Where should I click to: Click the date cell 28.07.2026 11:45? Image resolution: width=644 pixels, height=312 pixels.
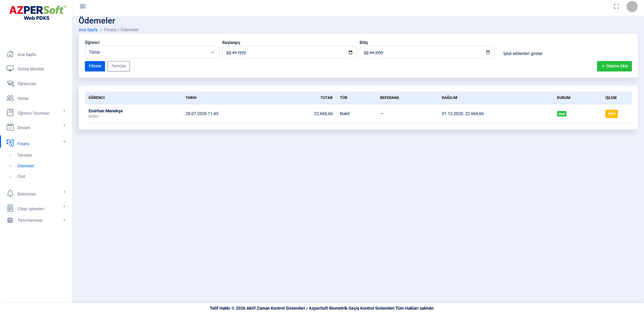click(x=202, y=114)
